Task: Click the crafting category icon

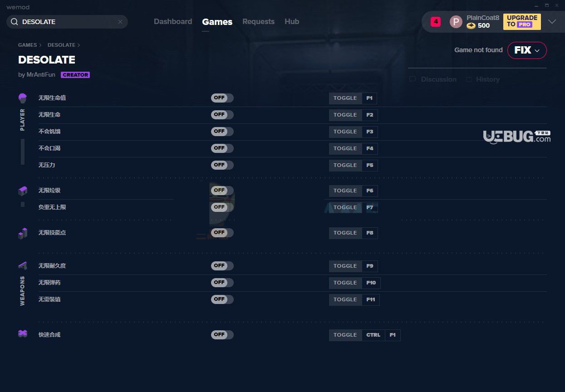Action: [23, 333]
